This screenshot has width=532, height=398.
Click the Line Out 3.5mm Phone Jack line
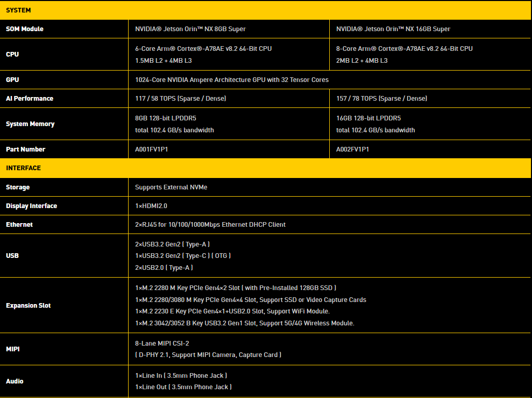(183, 387)
